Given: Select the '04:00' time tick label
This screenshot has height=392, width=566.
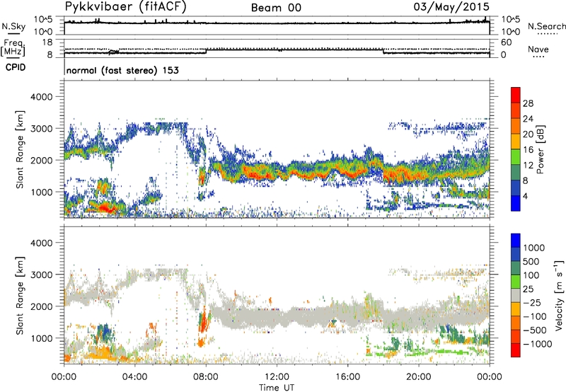Looking at the screenshot, I should [135, 377].
